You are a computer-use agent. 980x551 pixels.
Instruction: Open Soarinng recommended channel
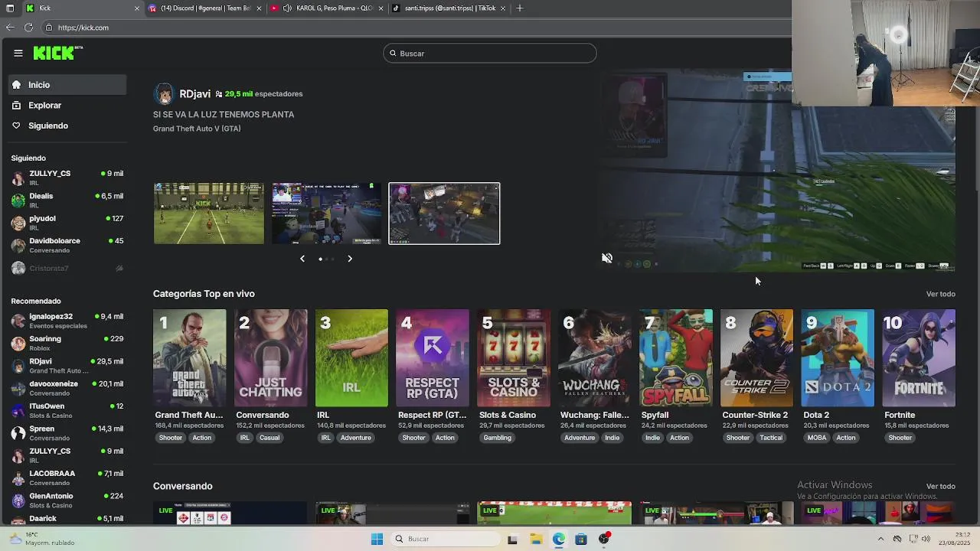67,343
